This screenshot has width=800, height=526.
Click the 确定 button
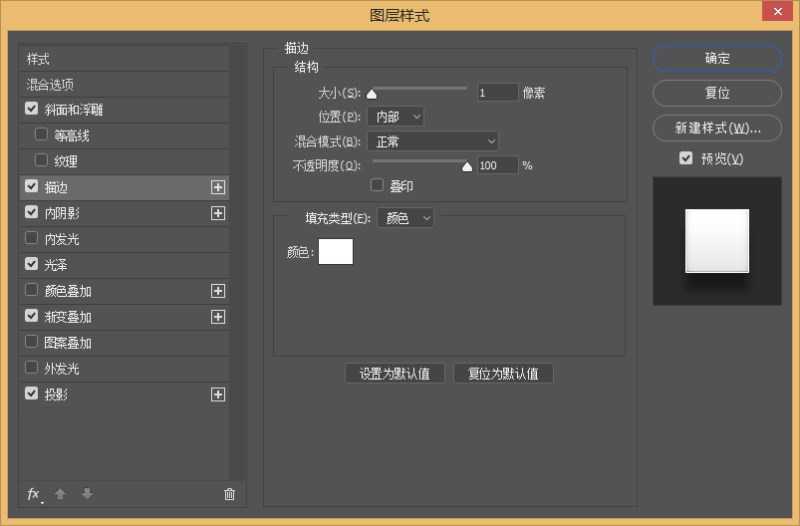pos(717,58)
